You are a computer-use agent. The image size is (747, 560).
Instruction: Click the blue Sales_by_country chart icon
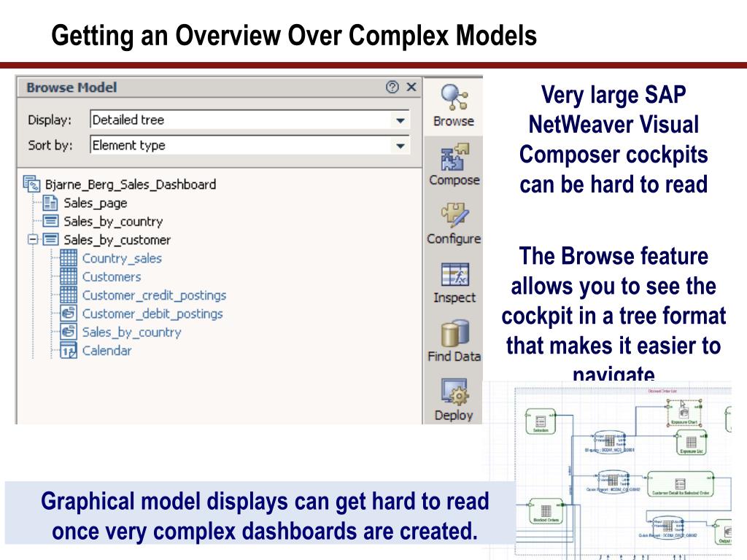pyautogui.click(x=68, y=332)
